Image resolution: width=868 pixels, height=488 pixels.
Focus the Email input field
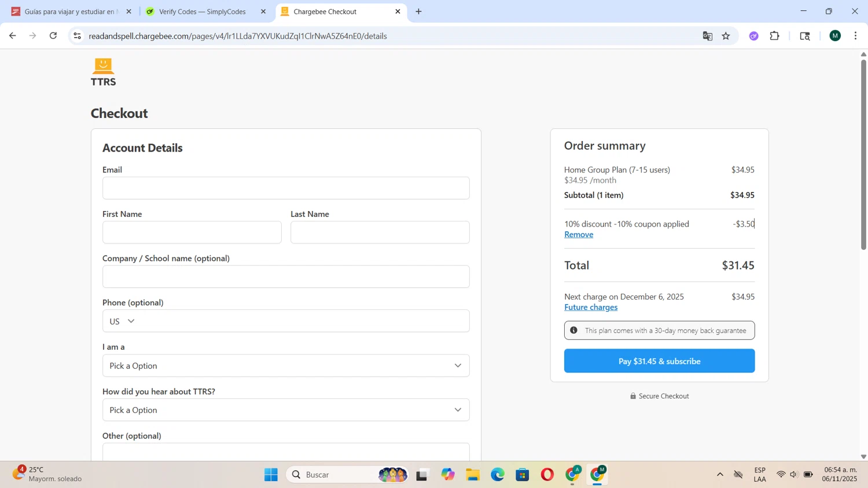click(286, 188)
